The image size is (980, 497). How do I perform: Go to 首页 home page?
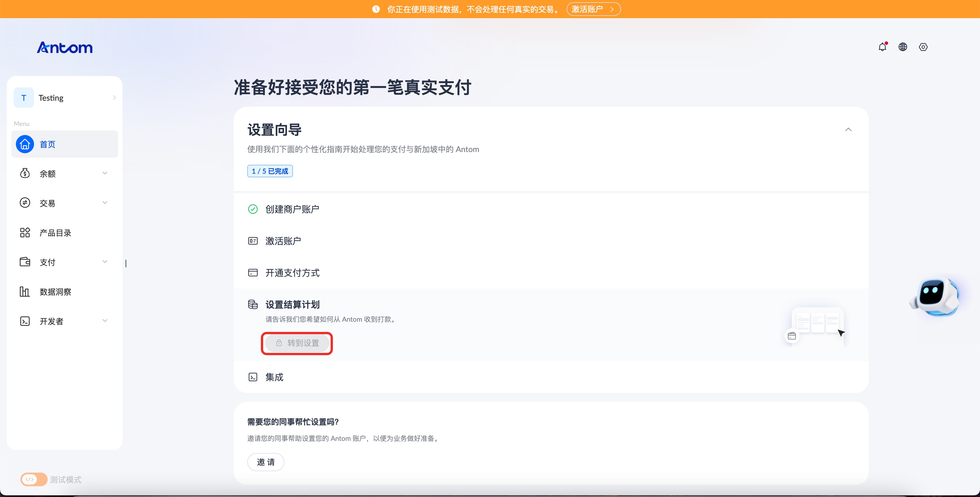pyautogui.click(x=65, y=144)
